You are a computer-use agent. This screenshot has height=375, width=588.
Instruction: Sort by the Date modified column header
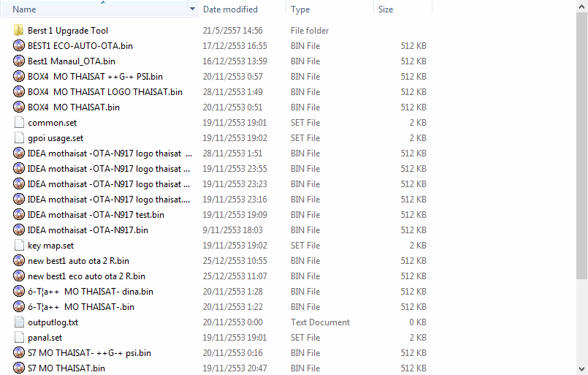230,10
